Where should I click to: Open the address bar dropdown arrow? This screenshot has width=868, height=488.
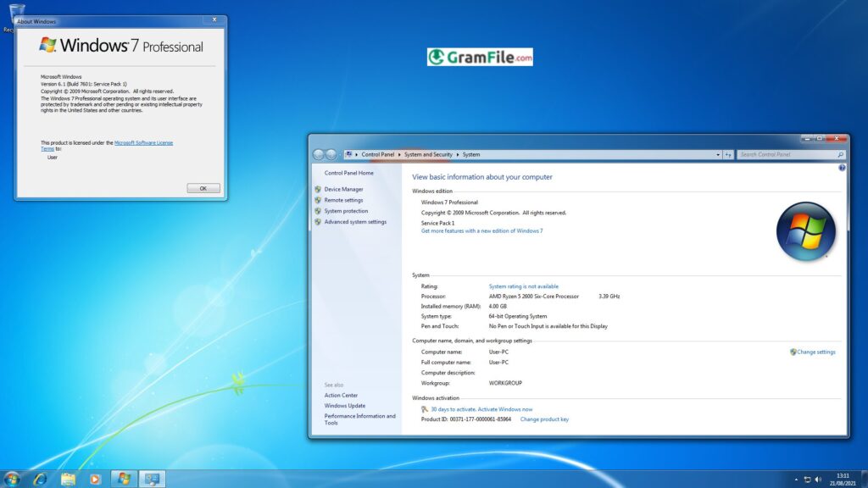pyautogui.click(x=716, y=155)
